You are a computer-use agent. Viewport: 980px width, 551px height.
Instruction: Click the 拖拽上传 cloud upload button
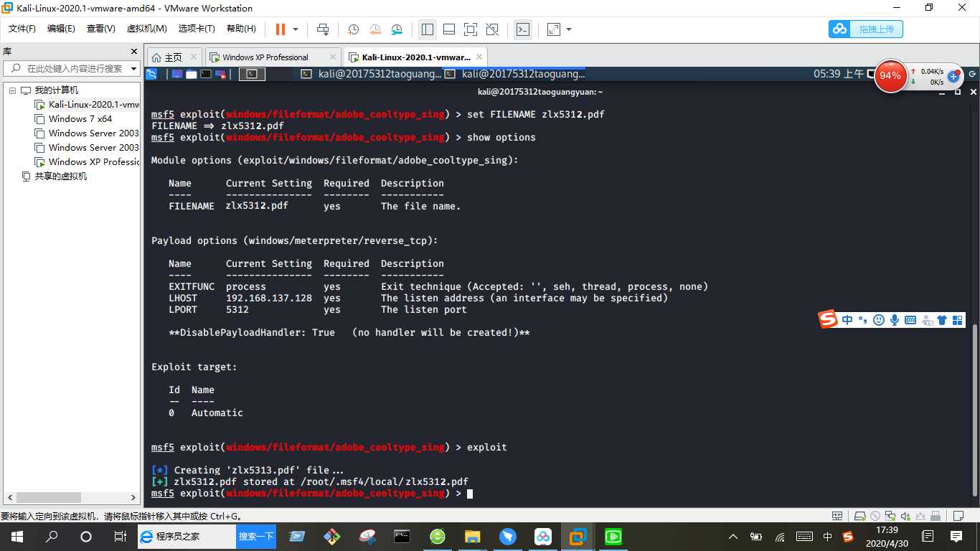866,29
